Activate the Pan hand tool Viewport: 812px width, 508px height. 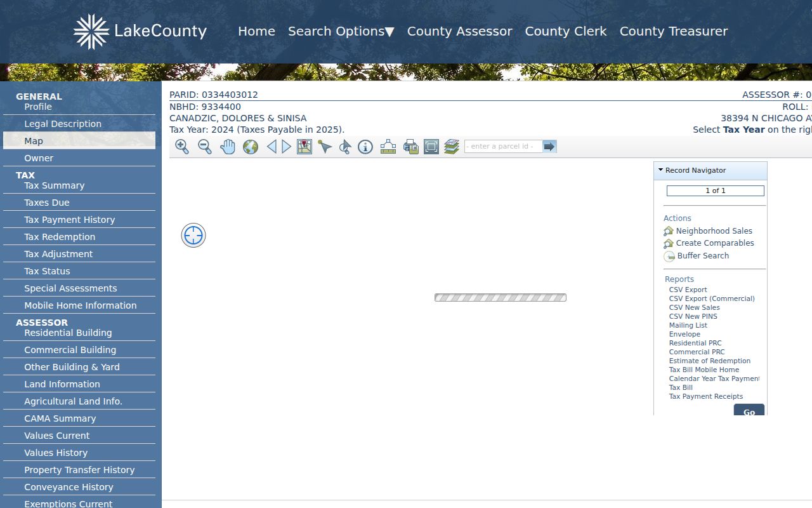(x=228, y=147)
